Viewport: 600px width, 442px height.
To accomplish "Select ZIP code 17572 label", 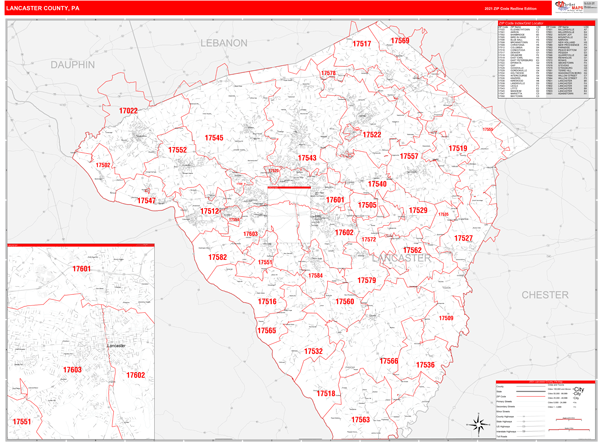I will point(368,240).
